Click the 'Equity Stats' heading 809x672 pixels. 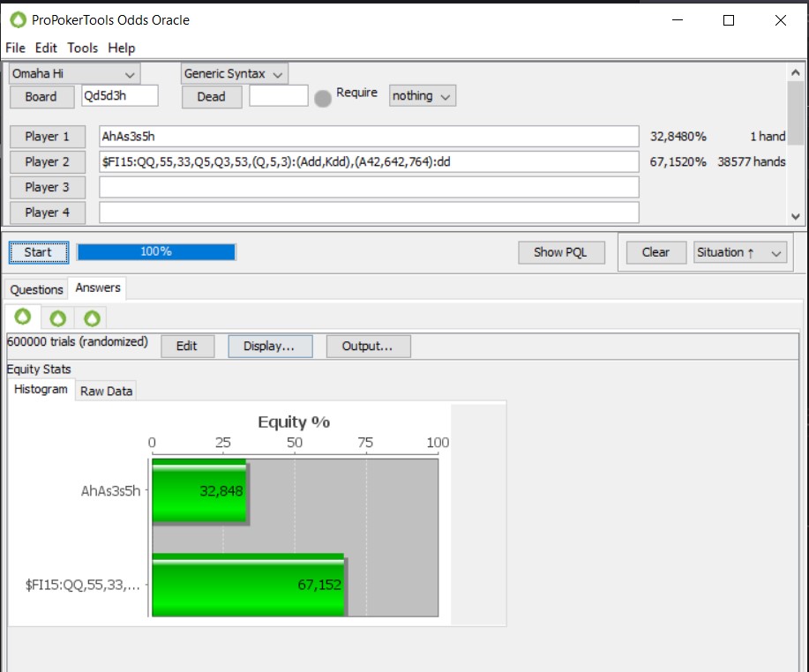point(39,370)
